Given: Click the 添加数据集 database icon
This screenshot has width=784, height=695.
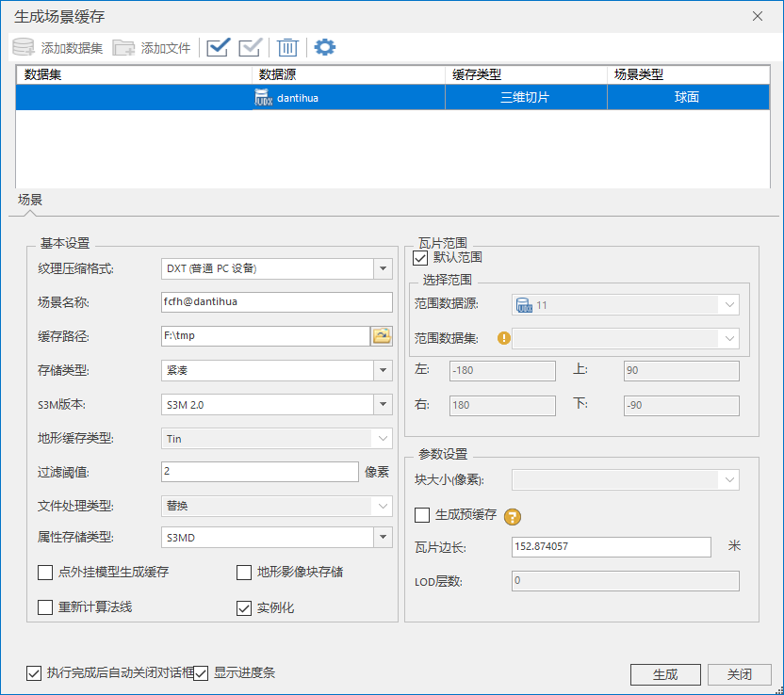Looking at the screenshot, I should point(23,47).
